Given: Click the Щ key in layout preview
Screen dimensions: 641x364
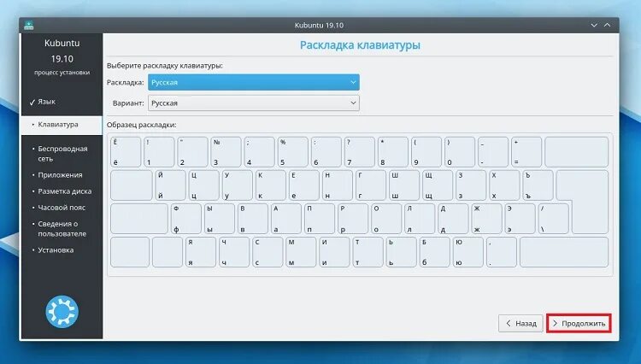Looking at the screenshot, I should 438,185.
